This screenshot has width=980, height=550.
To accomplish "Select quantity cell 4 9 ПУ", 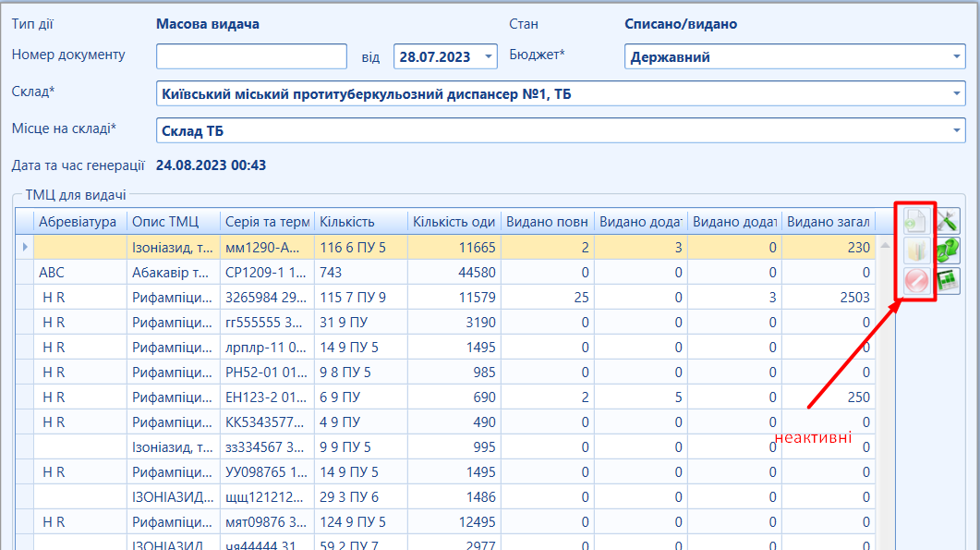I will click(360, 422).
